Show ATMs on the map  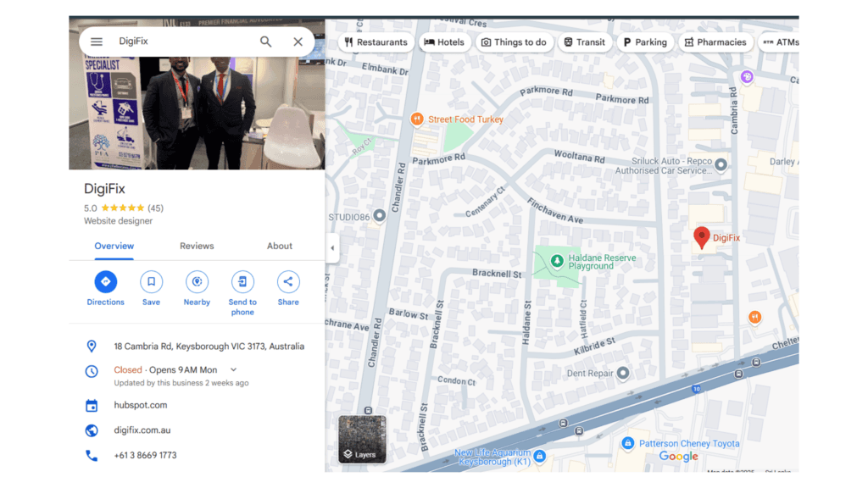[780, 42]
